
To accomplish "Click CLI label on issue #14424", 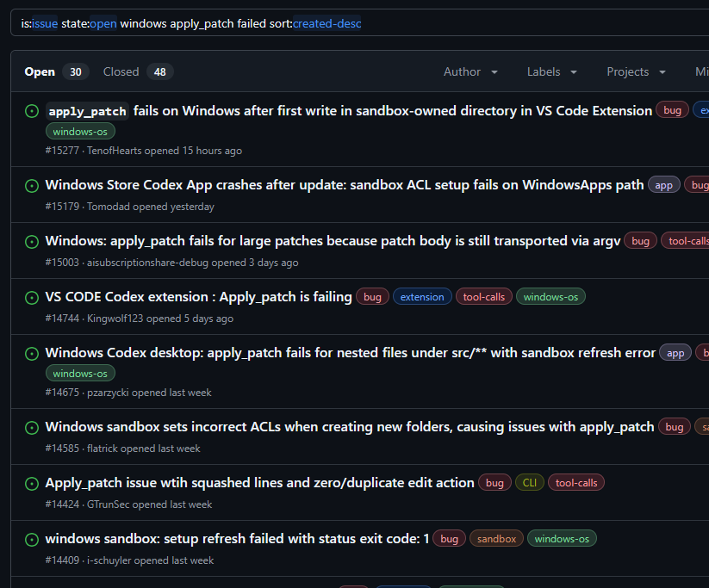I will pos(529,483).
